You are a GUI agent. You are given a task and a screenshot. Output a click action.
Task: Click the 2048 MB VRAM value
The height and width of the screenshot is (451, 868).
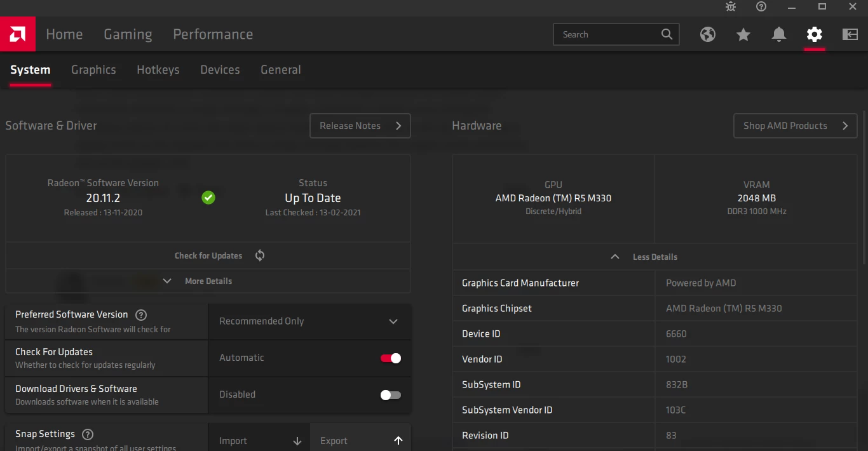click(x=757, y=198)
